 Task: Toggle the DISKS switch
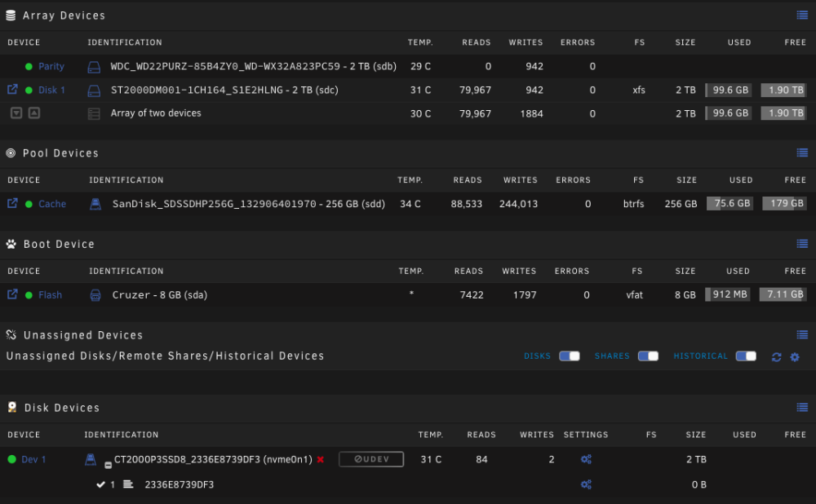pos(570,356)
